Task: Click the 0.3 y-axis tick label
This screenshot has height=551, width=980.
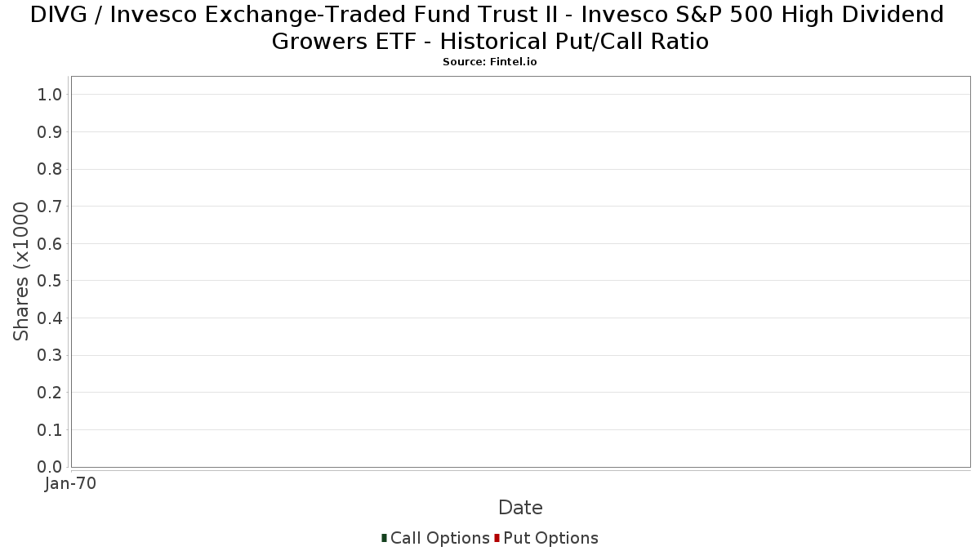Action: point(50,356)
